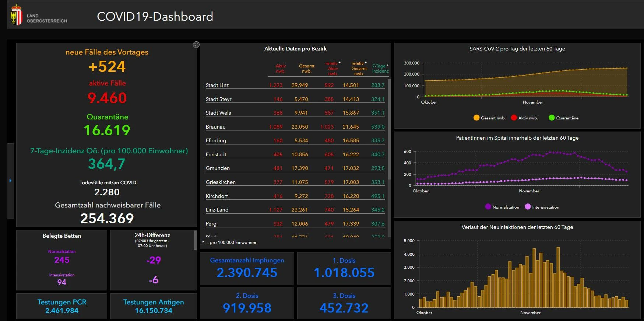Screen dimensions: 644x321
Task: Click the Verlauf der Neuinfektionen chart title
Action: [x=517, y=227]
